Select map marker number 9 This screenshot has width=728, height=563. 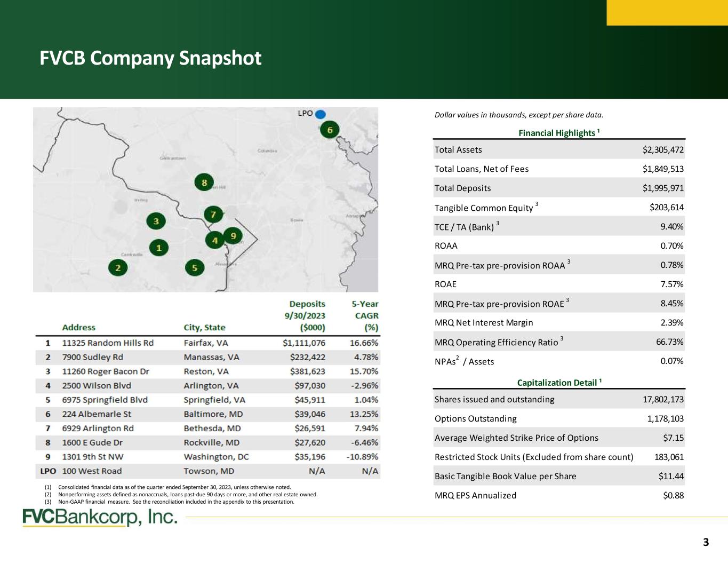233,236
